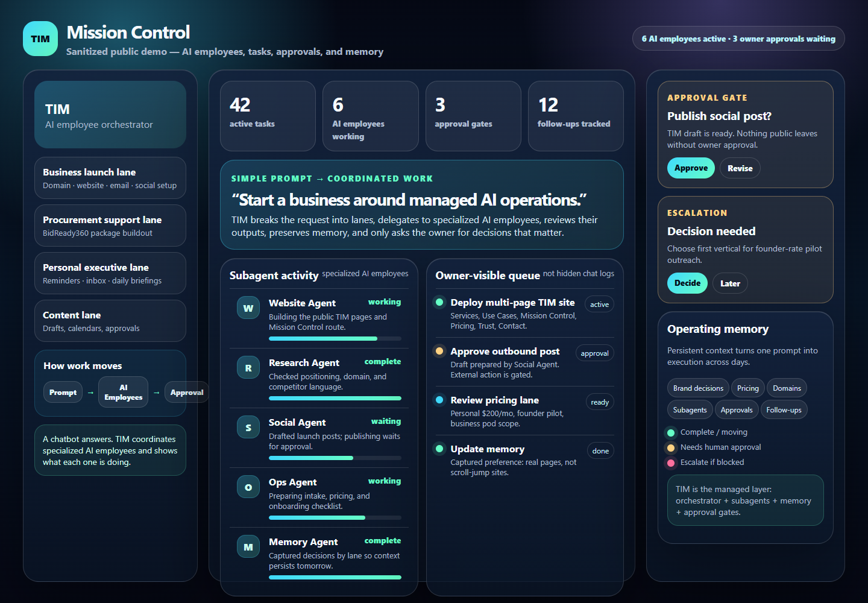Click the Memory Agent progress bar
Screen dimensions: 868x603
coord(335,577)
